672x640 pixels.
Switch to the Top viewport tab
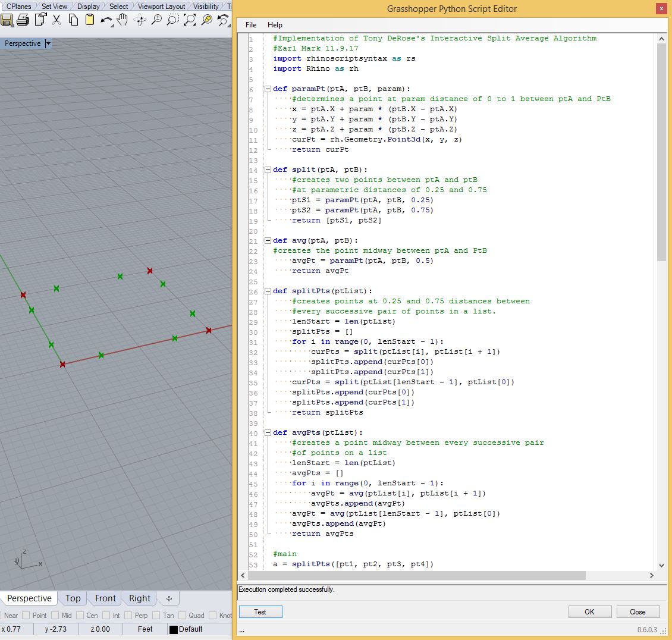coord(73,598)
